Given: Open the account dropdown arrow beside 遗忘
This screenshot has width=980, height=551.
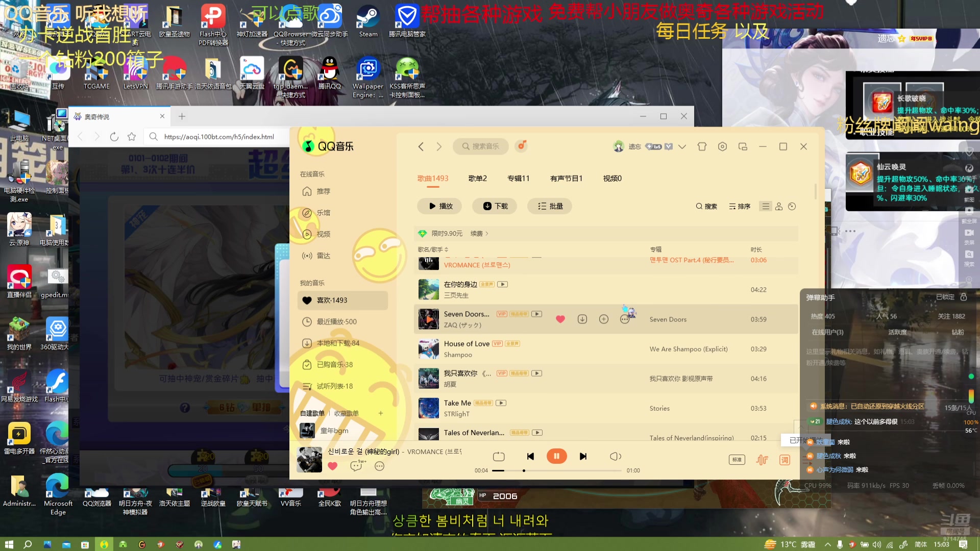Looking at the screenshot, I should tap(682, 146).
